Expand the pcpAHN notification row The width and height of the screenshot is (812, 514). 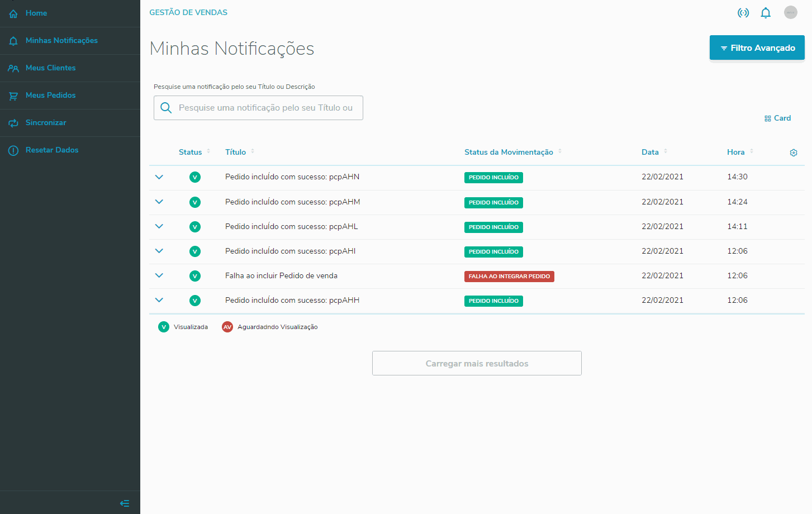coord(159,177)
